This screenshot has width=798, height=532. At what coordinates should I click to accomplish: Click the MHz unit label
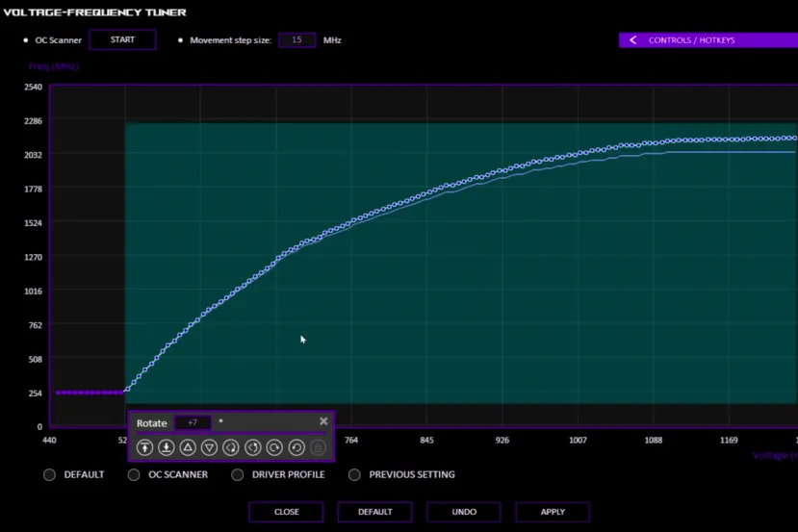click(x=332, y=40)
